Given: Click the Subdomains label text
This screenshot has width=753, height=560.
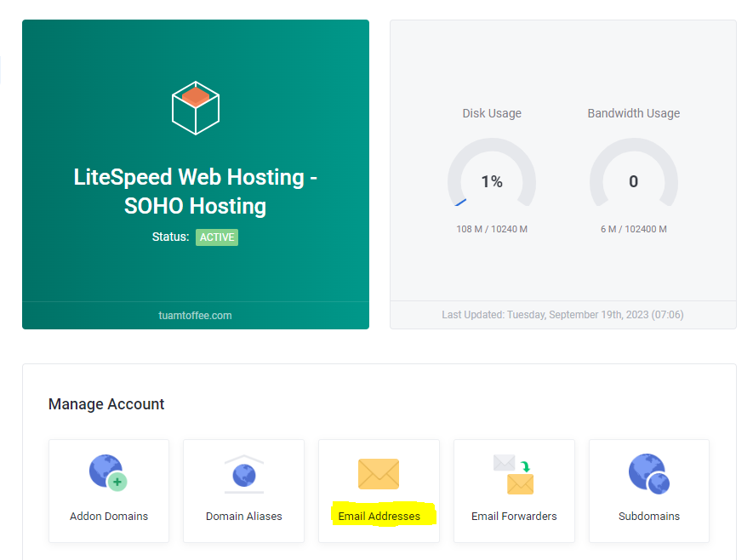Looking at the screenshot, I should 649,516.
